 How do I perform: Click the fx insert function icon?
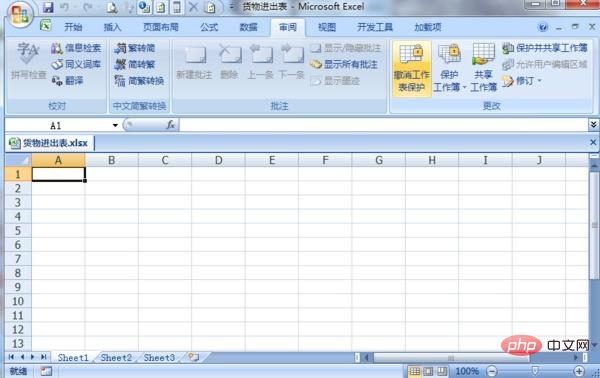(171, 125)
